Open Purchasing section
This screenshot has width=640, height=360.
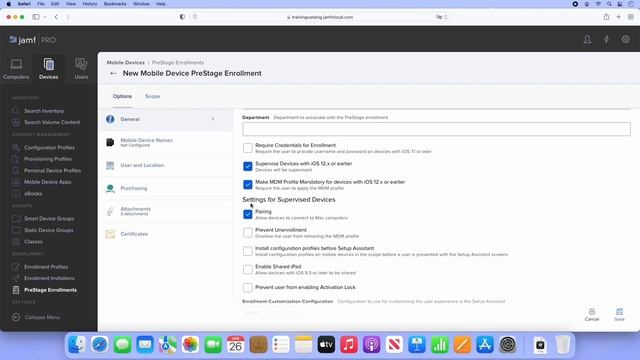coord(165,188)
